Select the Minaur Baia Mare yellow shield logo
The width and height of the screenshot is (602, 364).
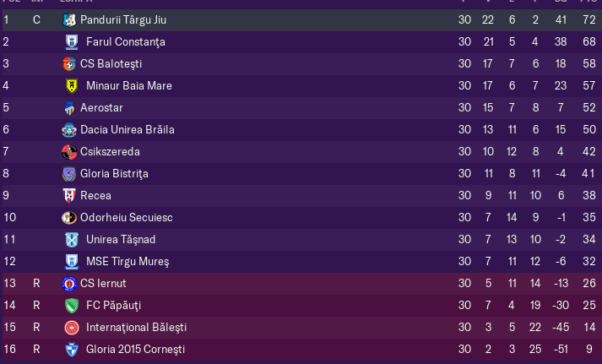tap(72, 86)
